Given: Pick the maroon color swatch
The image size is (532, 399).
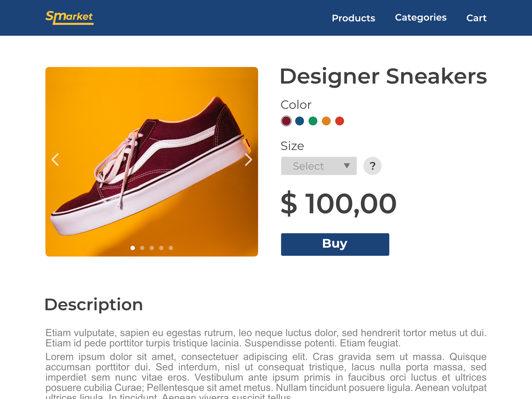Looking at the screenshot, I should pos(286,121).
